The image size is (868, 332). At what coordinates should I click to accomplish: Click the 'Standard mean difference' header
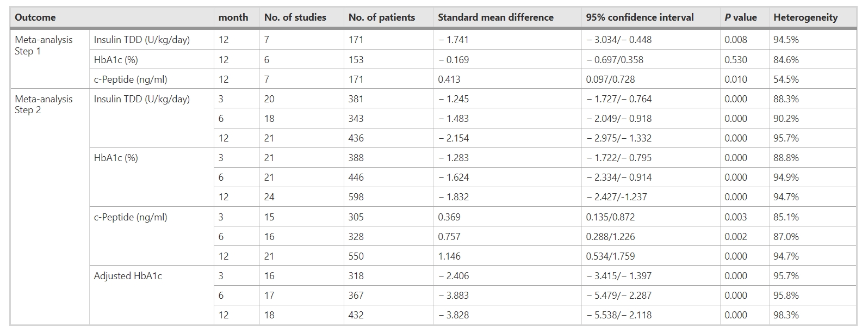click(495, 17)
